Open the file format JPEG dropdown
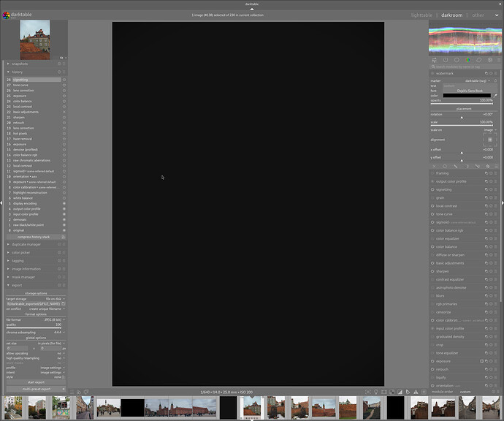504x421 pixels. [x=54, y=319]
